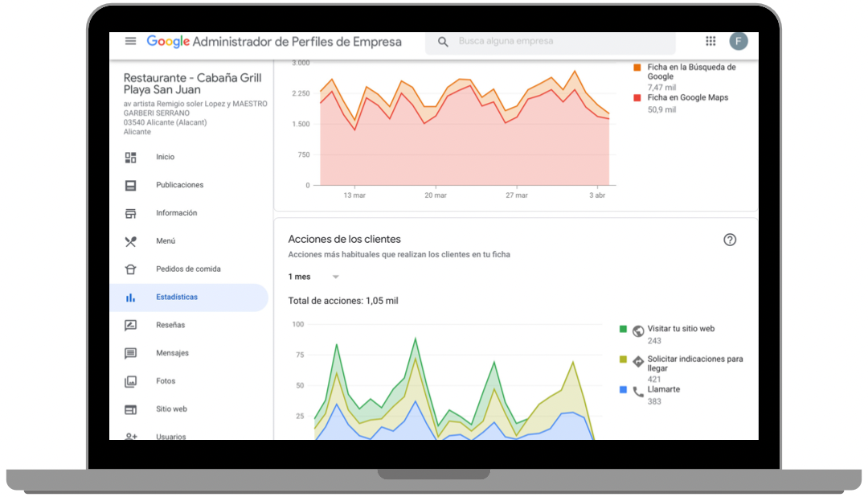The height and width of the screenshot is (497, 868).
Task: Open Fotos section
Action: 166,380
